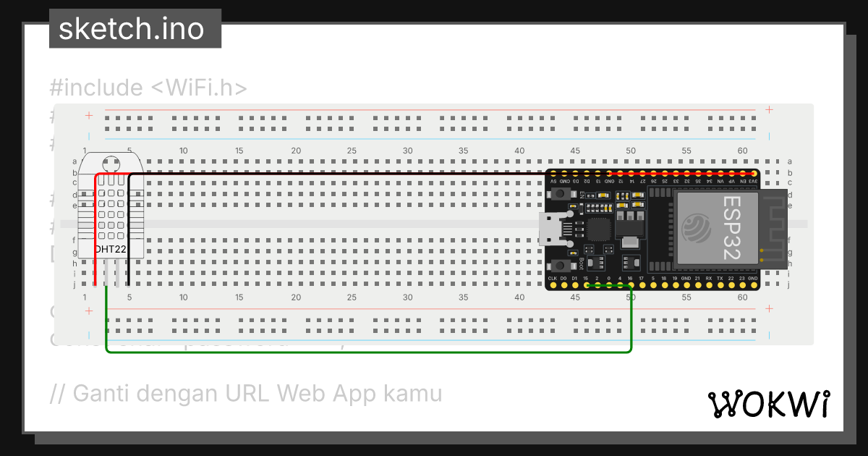This screenshot has width=868, height=456.
Task: Click the CLK pin on ESP32
Action: point(553,286)
